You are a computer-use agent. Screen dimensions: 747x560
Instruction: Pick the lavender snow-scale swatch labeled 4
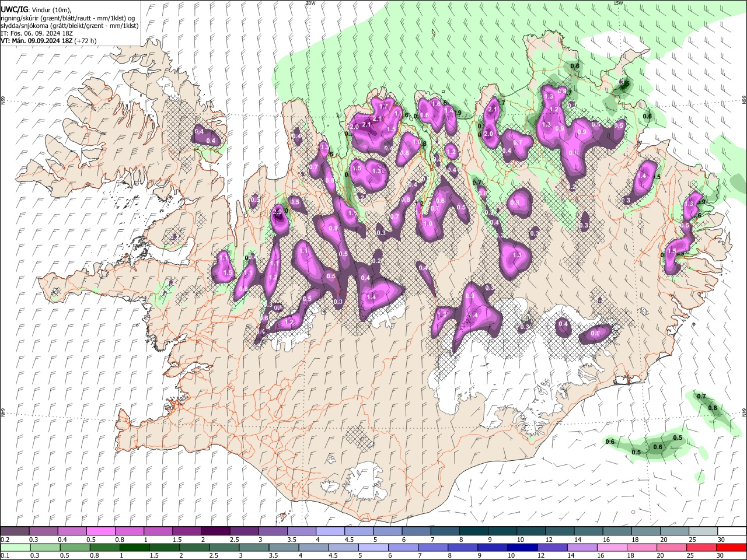point(330,531)
